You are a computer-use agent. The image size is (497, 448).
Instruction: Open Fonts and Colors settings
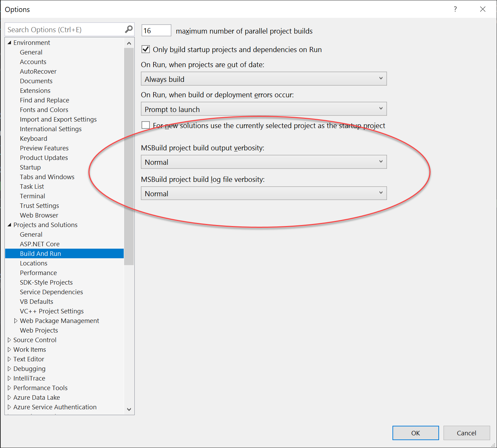pos(44,110)
